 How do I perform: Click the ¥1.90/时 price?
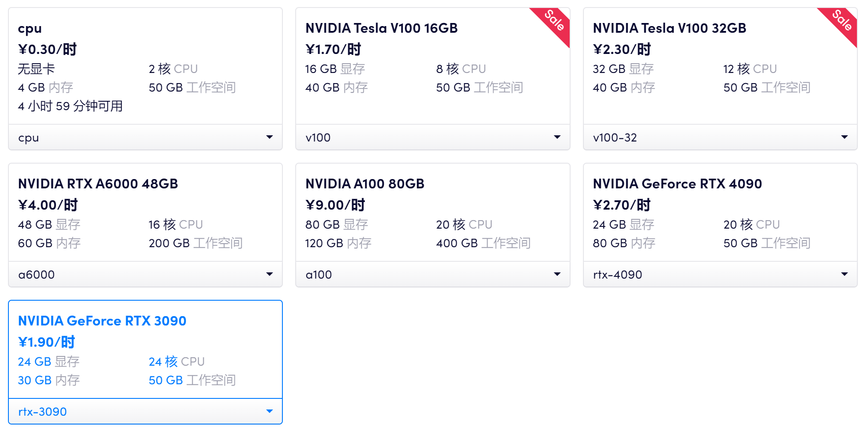[46, 342]
